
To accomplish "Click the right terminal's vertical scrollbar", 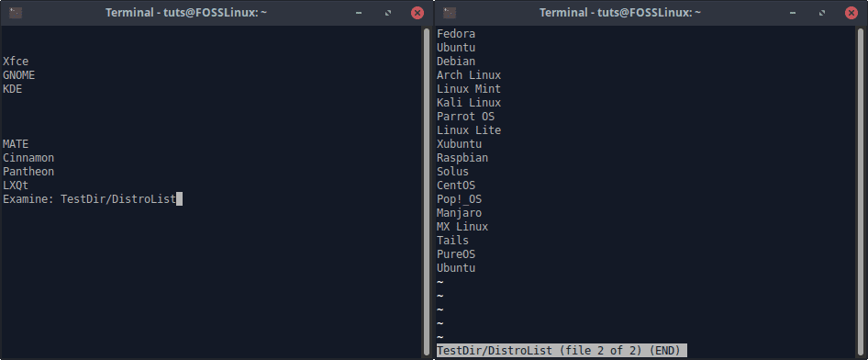I will pos(861,192).
